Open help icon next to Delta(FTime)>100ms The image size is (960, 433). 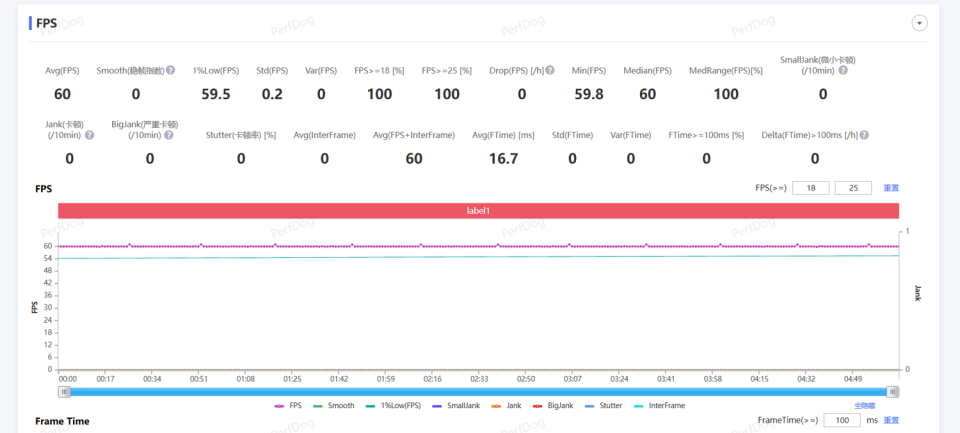pos(864,135)
